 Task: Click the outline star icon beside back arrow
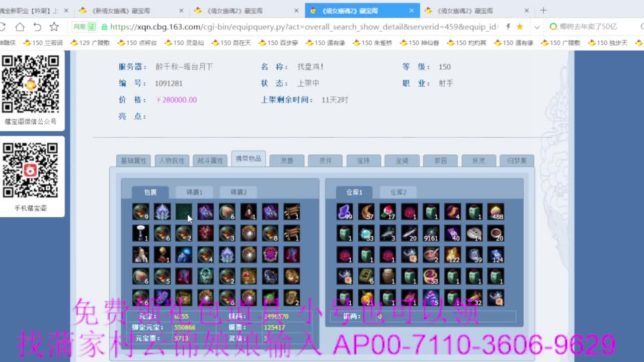coord(54,27)
